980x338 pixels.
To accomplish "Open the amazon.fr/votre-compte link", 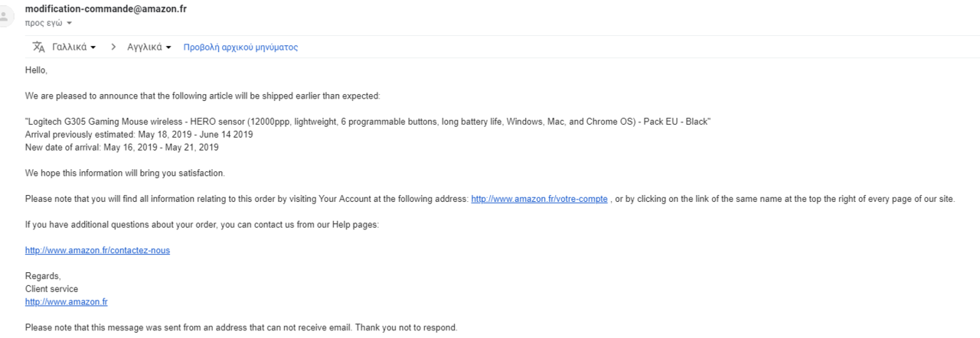I will 539,199.
